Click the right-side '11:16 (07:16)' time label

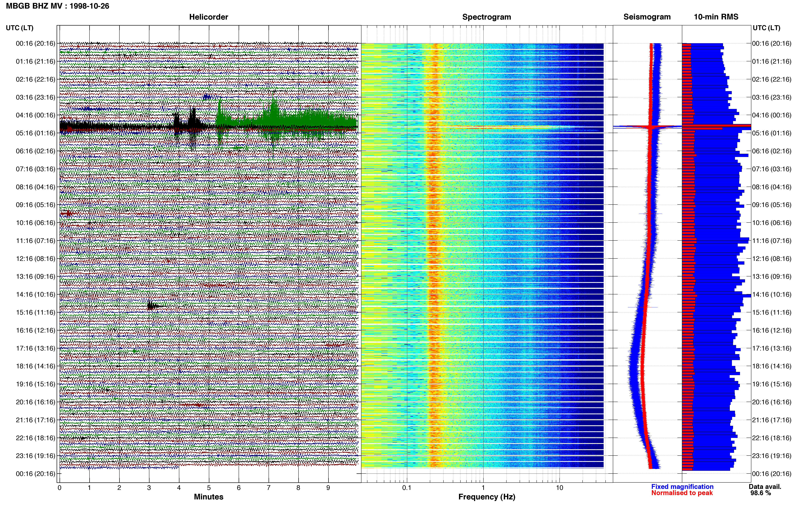point(771,240)
